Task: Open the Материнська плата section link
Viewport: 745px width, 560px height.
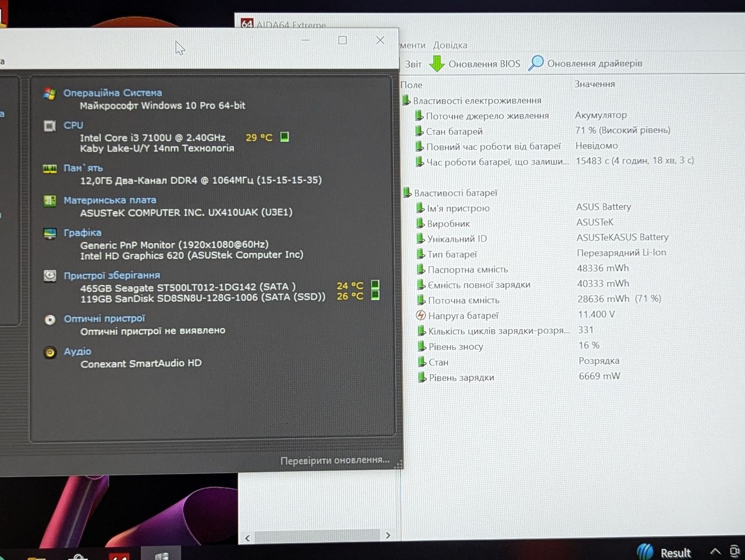Action: pyautogui.click(x=110, y=201)
